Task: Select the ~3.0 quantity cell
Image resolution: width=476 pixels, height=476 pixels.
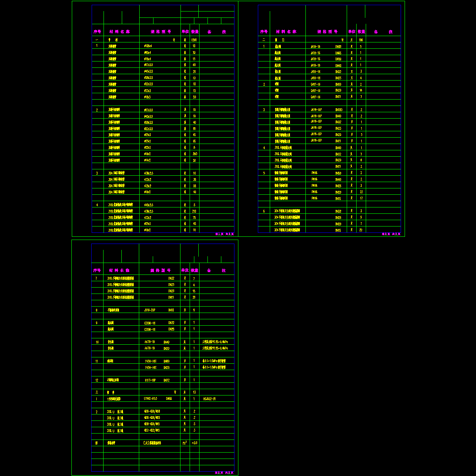Action: coord(194,443)
